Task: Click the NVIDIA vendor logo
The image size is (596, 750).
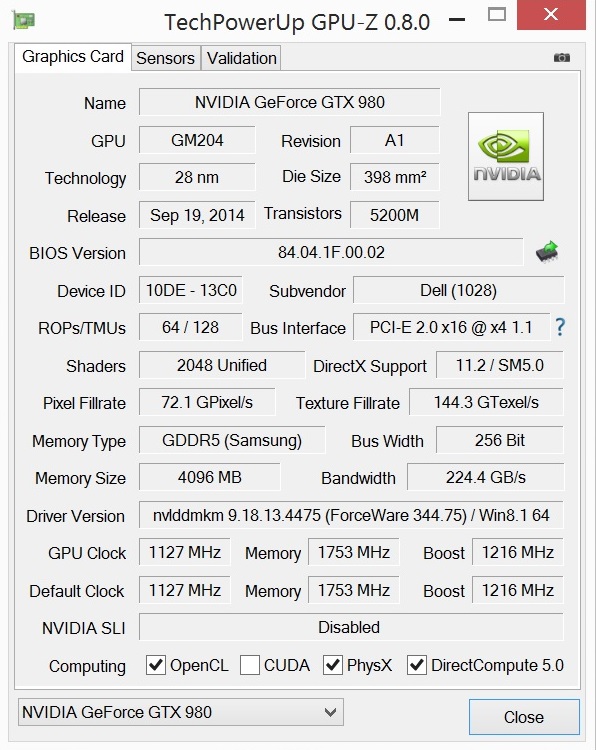Action: click(506, 156)
